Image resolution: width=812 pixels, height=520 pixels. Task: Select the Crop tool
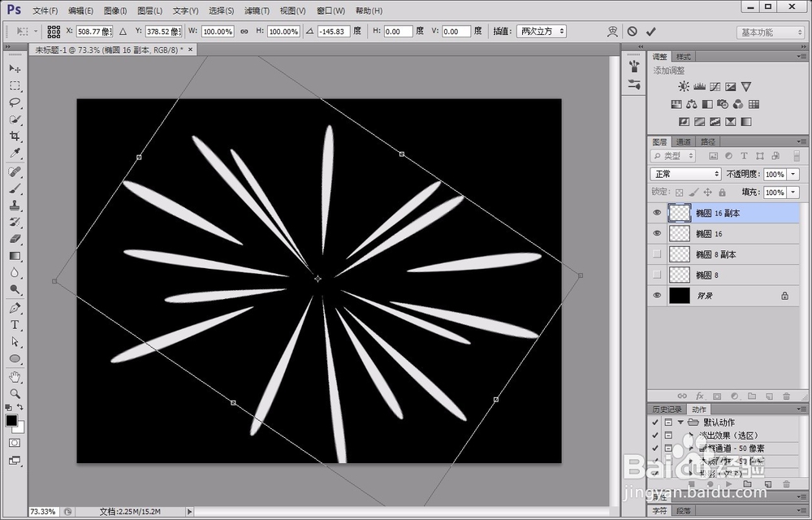[x=15, y=136]
